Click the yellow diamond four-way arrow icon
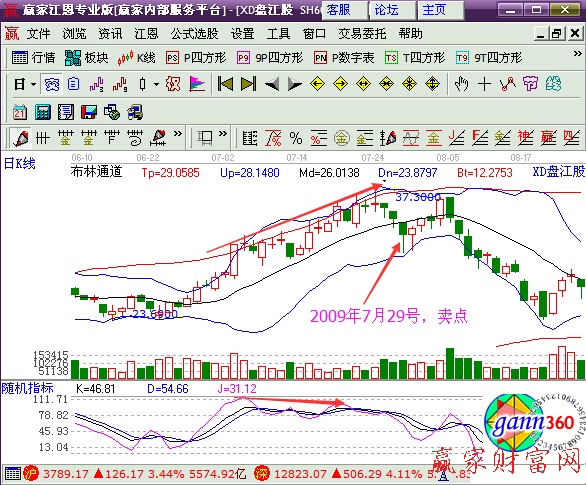The image size is (586, 485). tap(432, 84)
